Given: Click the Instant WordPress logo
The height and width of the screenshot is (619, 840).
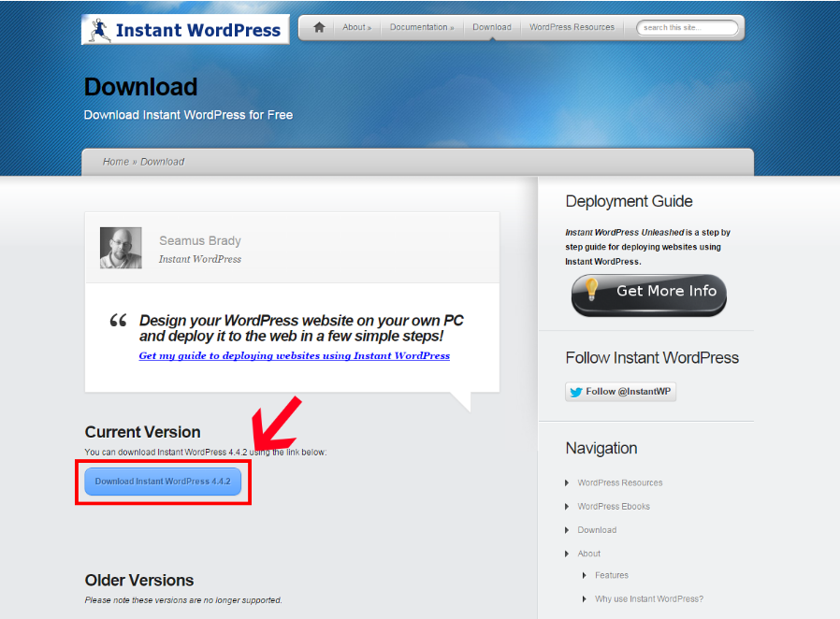Looking at the screenshot, I should [x=185, y=29].
